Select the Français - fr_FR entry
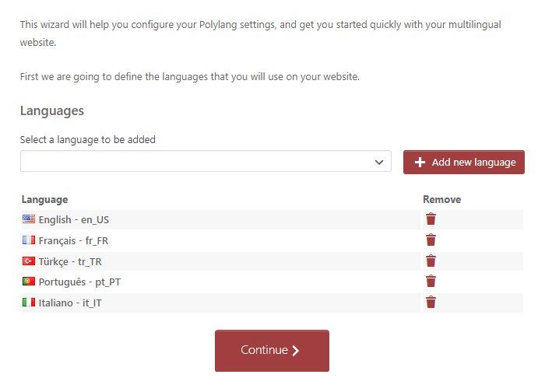This screenshot has width=545, height=392. [x=73, y=240]
